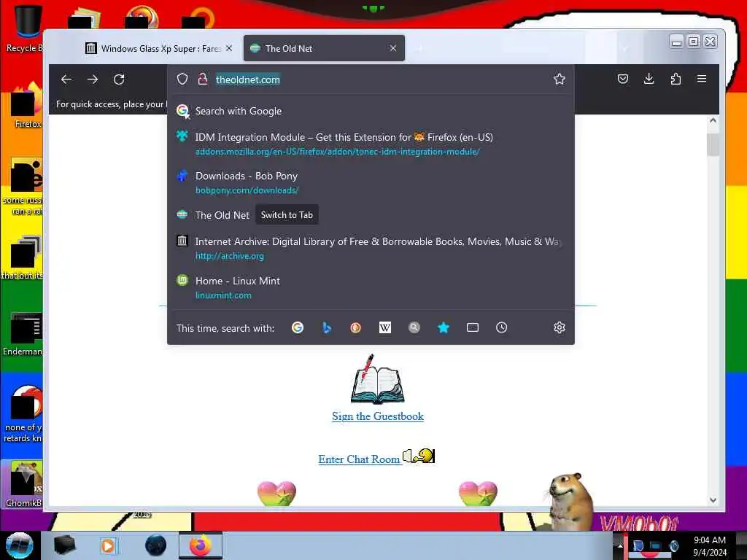The width and height of the screenshot is (747, 560).
Task: Open the Sign the Guestbook link
Action: click(x=378, y=416)
